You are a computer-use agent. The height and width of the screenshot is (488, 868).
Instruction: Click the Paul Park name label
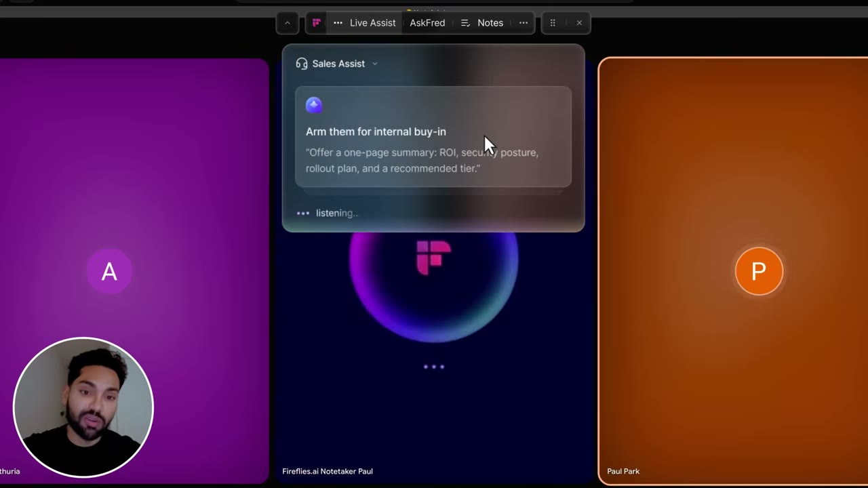[623, 471]
